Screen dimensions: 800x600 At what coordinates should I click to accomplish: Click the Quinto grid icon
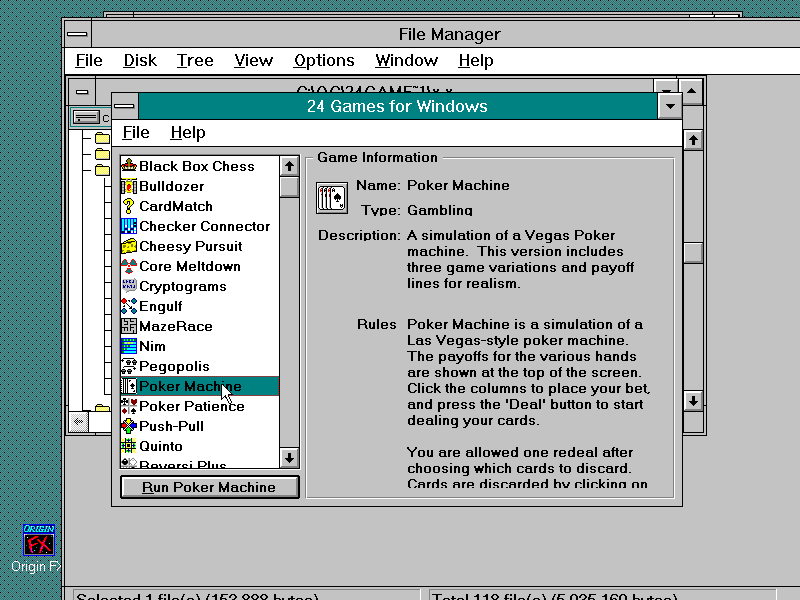129,446
